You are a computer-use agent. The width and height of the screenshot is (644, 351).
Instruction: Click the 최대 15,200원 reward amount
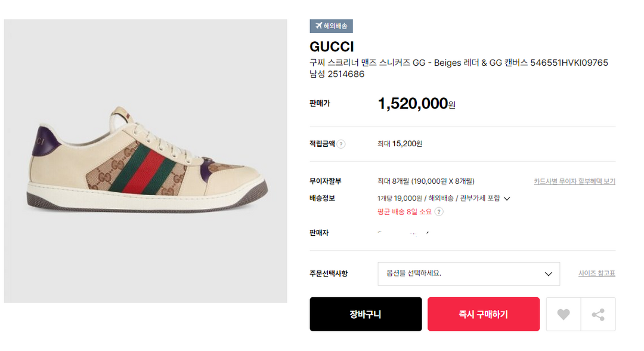400,144
